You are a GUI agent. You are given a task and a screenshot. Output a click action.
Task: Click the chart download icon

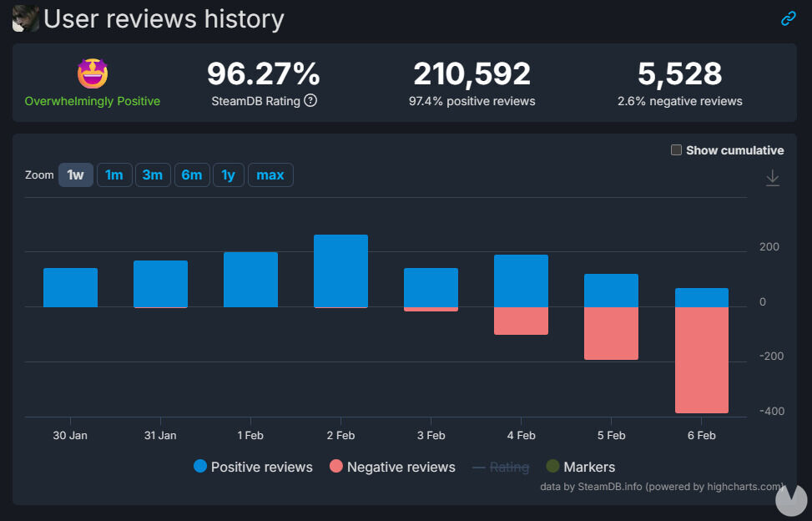click(773, 178)
